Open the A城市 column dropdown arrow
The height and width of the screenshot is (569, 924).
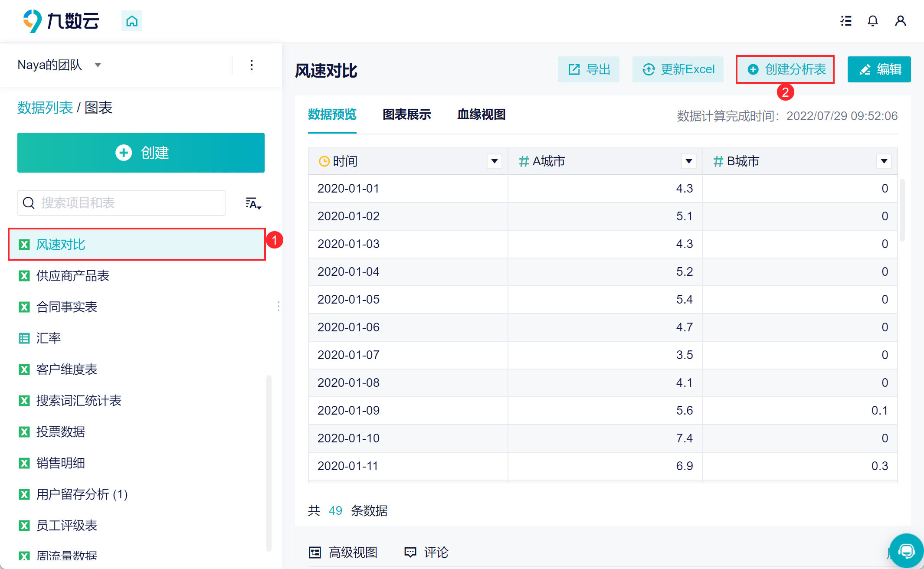(x=688, y=161)
